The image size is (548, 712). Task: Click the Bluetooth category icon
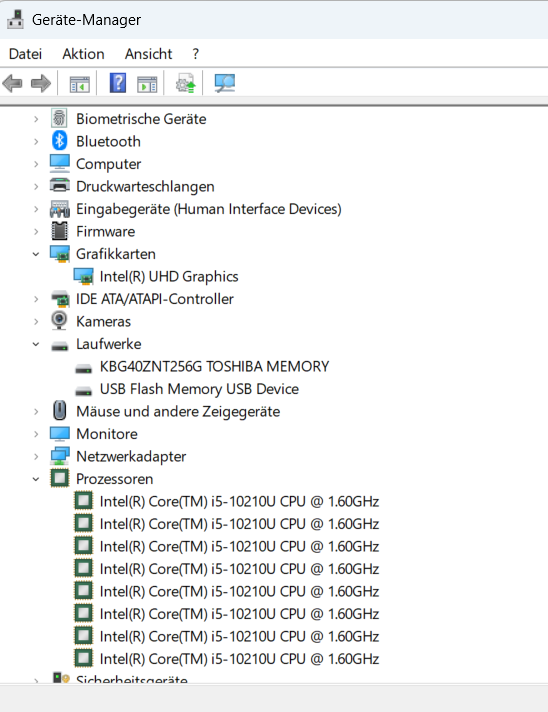(x=59, y=141)
